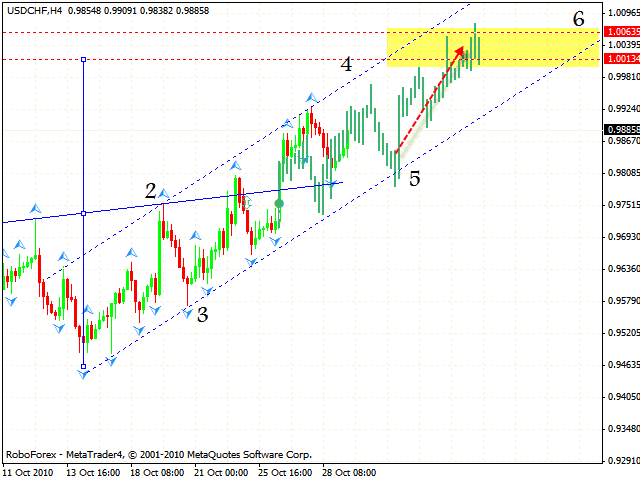The width and height of the screenshot is (640, 480).
Task: Click the 0.97515 price axis value
Action: coord(623,204)
